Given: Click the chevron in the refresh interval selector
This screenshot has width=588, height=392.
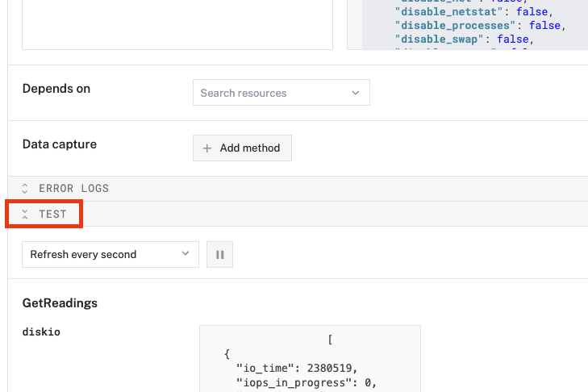Looking at the screenshot, I should 185,254.
